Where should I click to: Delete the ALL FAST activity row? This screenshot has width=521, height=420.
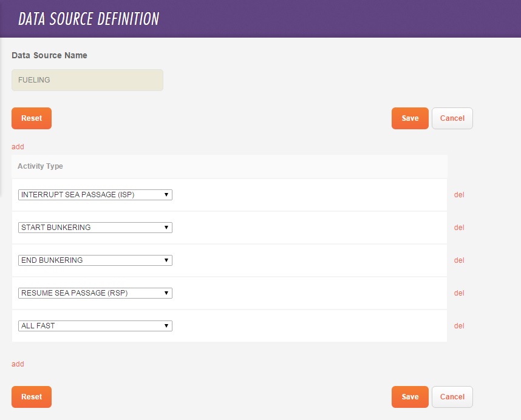click(x=459, y=325)
